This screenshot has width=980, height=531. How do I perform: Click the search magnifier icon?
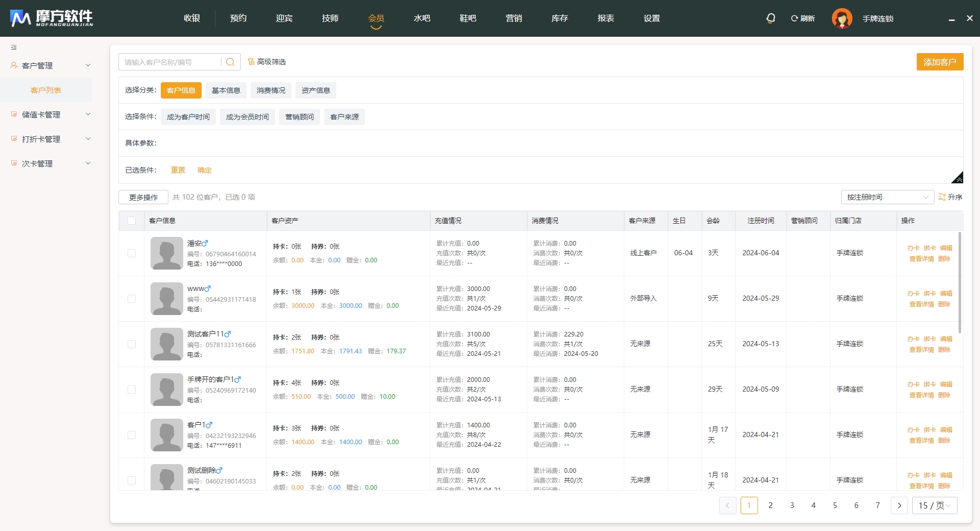[230, 62]
